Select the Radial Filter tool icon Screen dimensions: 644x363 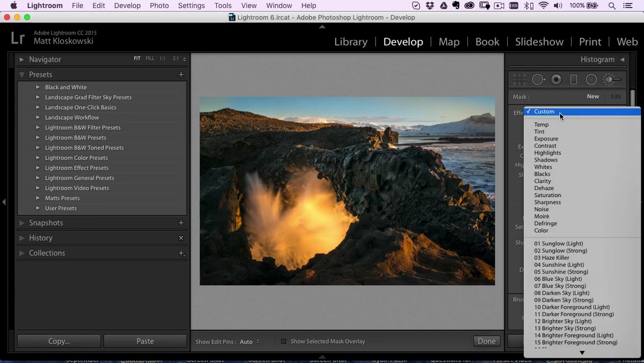[591, 79]
